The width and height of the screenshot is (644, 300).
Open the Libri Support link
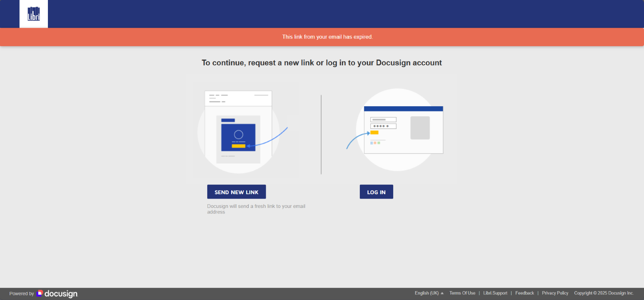[x=495, y=293]
